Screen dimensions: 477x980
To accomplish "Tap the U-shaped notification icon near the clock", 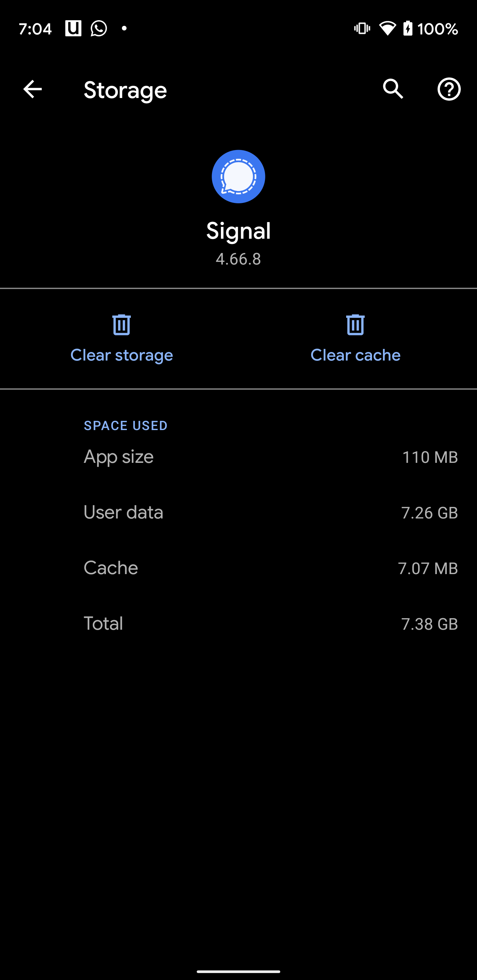I will (74, 28).
